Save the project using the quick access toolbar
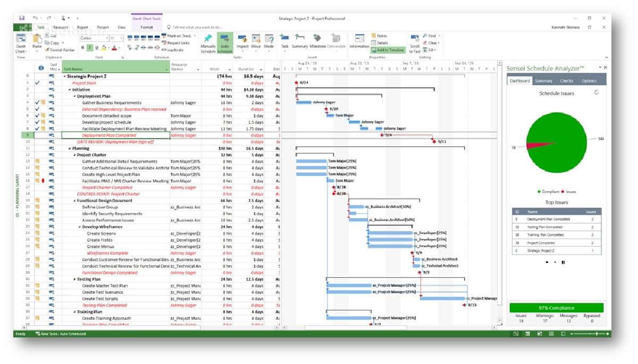Image resolution: width=638 pixels, height=364 pixels. (x=22, y=18)
